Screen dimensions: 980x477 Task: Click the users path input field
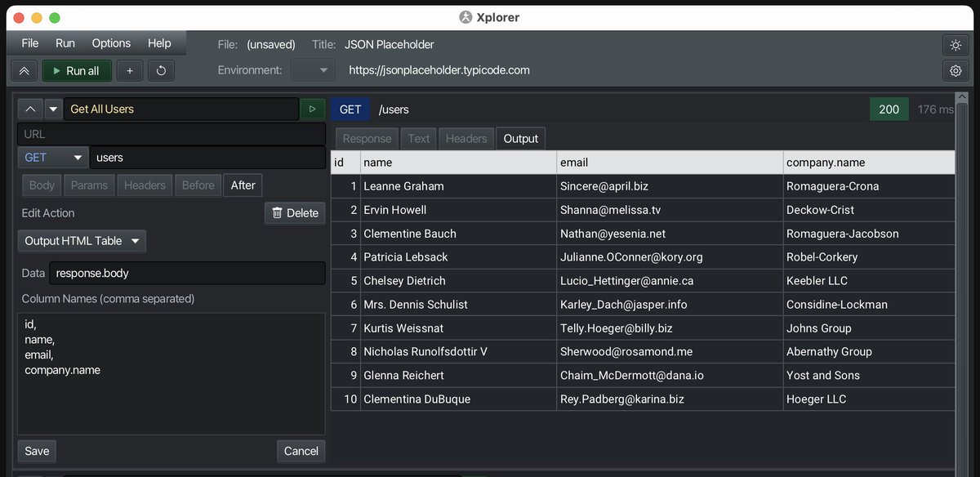pyautogui.click(x=207, y=158)
